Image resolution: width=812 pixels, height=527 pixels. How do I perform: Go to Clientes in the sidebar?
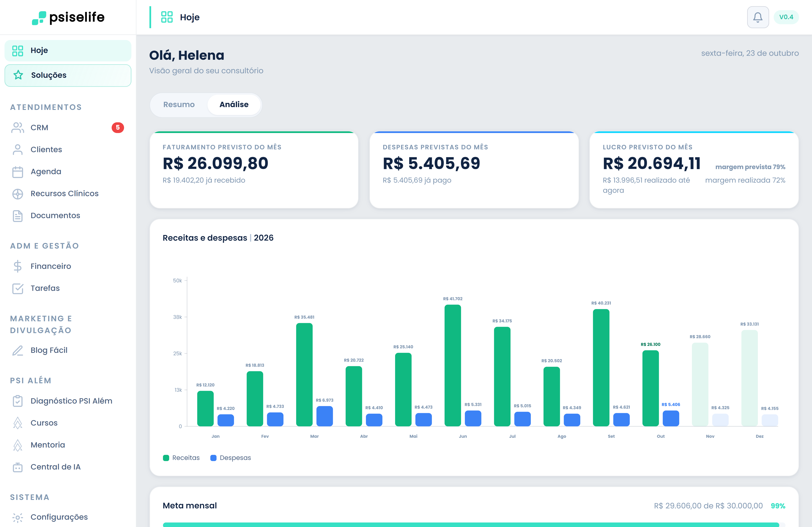(x=68, y=149)
